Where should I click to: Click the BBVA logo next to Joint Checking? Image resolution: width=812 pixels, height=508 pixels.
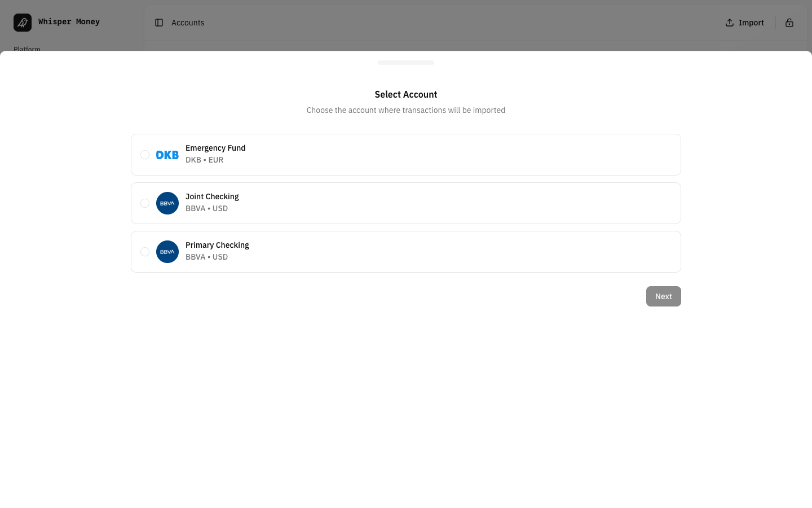[x=167, y=203]
